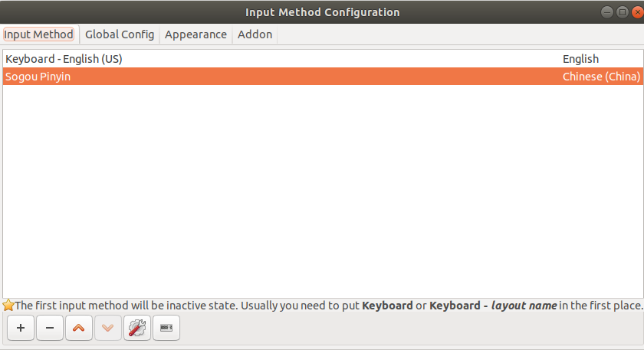Click the star hint icon
Viewport: 644px width, 350px height.
point(8,306)
